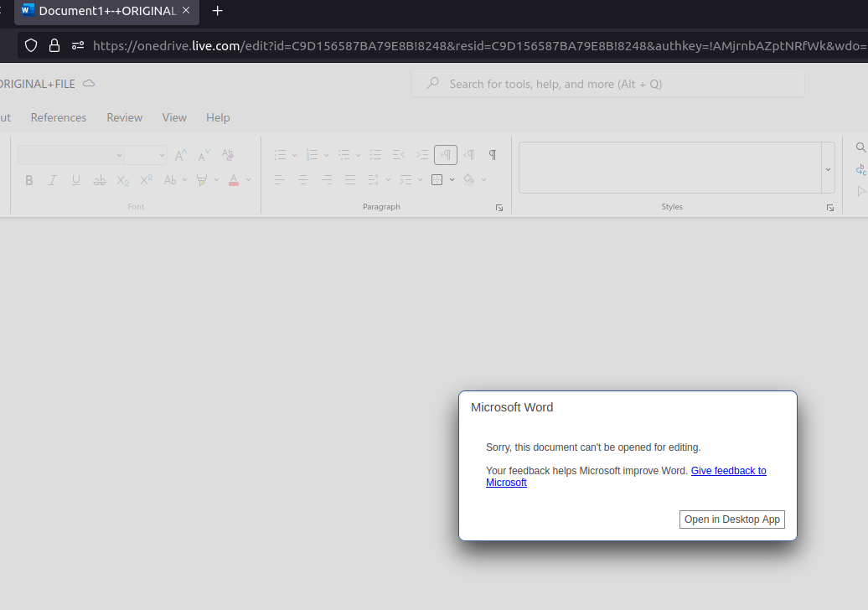Expand the shading color dropdown arrow
The width and height of the screenshot is (868, 610).
483,180
